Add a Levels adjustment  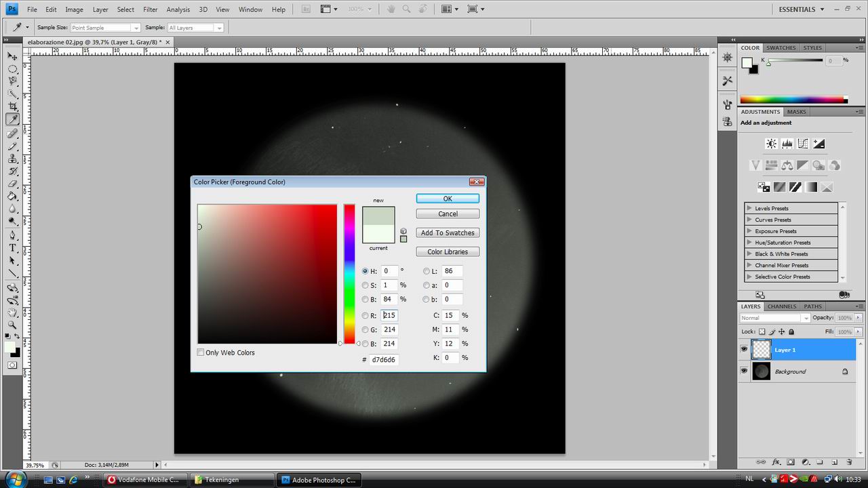(x=787, y=144)
